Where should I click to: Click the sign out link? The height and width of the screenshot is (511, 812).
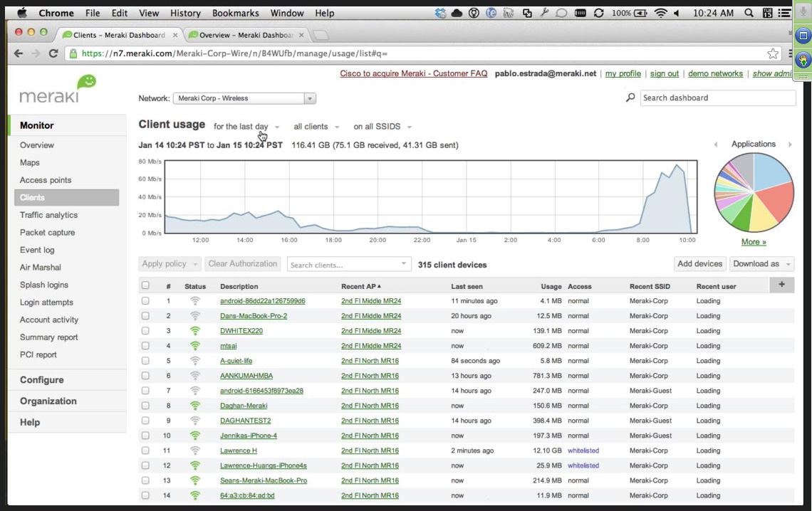[665, 73]
